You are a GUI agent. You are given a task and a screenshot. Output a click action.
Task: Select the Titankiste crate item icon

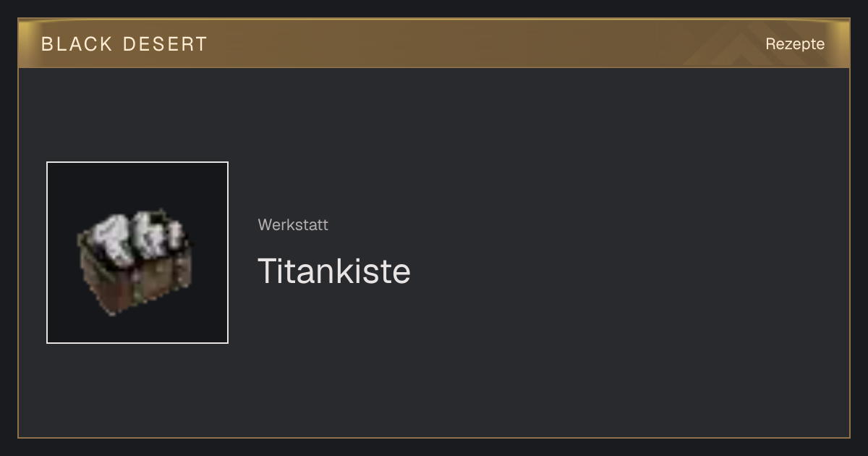pos(137,262)
